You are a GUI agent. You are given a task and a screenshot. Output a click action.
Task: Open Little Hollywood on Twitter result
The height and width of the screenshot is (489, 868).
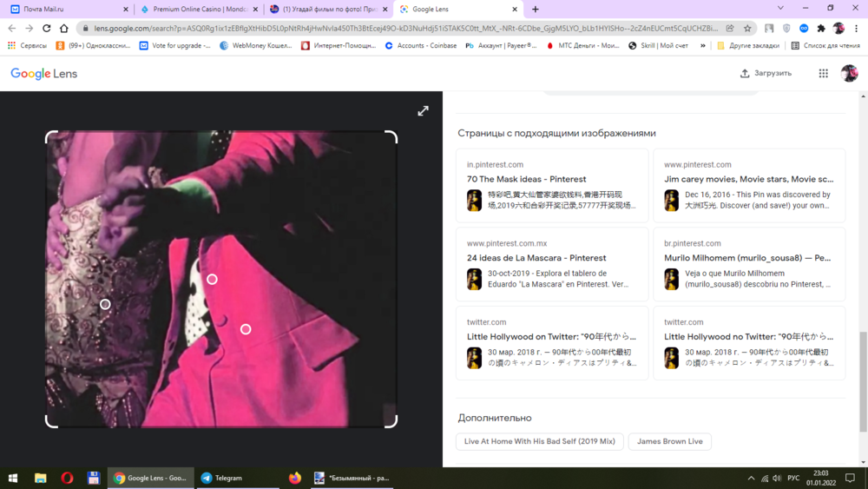[552, 343]
